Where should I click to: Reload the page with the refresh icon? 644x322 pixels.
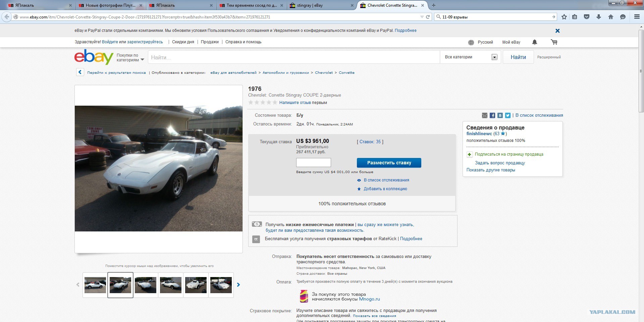(x=428, y=17)
